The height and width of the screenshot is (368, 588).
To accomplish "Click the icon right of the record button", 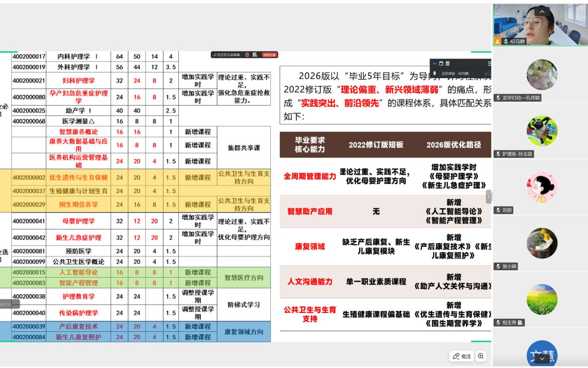I will click(255, 55).
